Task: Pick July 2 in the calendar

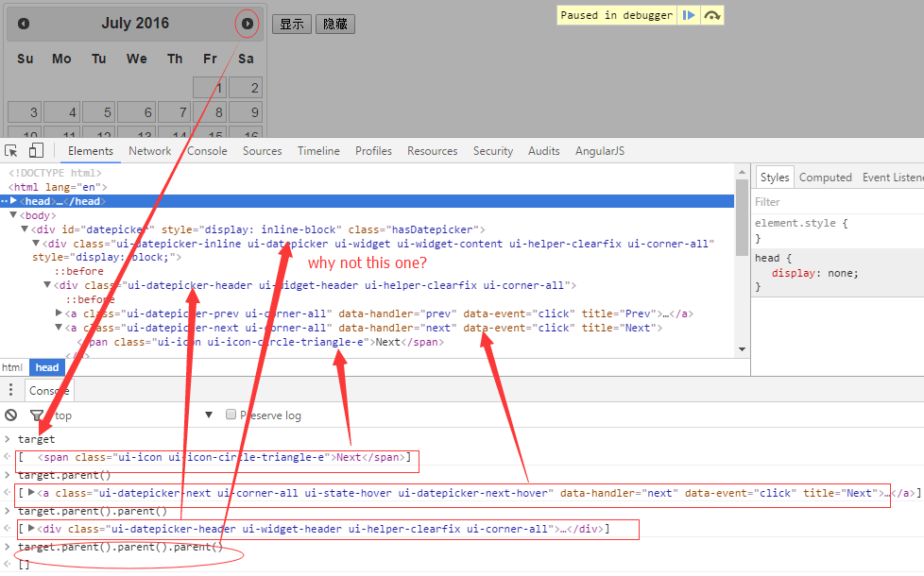Action: (x=246, y=88)
